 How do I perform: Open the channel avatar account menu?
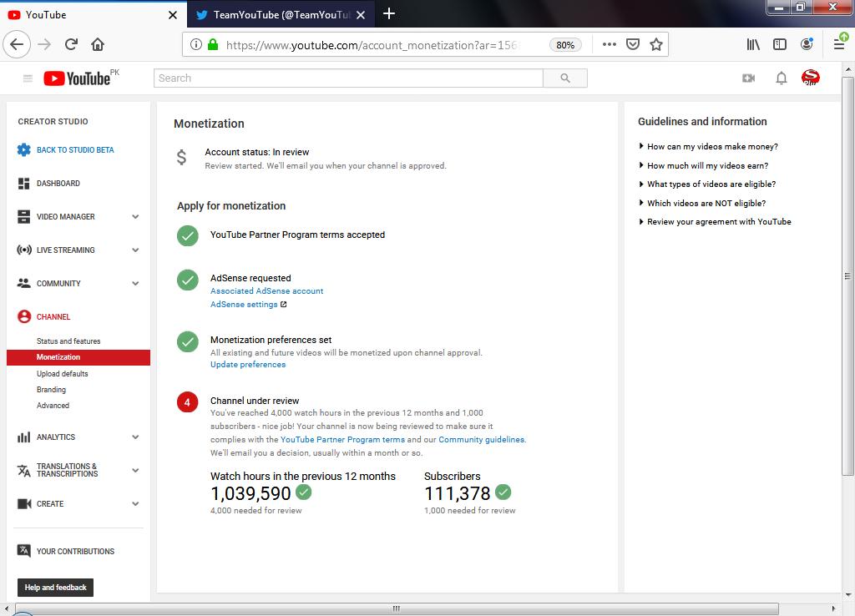[x=810, y=78]
